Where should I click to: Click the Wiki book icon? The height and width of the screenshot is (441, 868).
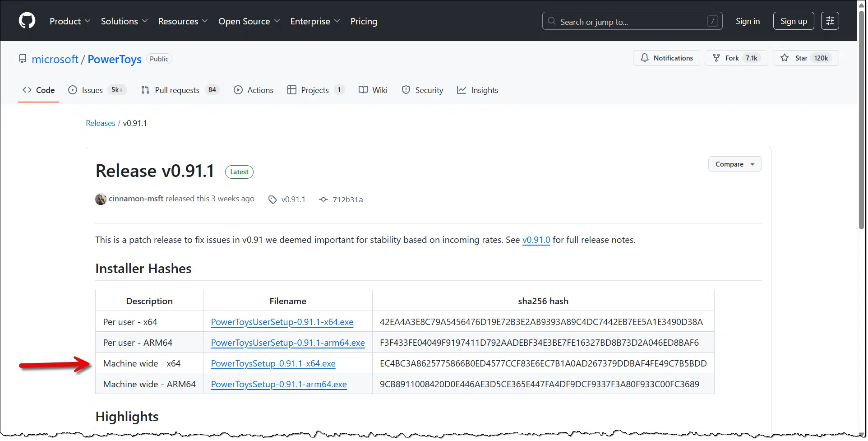tap(363, 90)
